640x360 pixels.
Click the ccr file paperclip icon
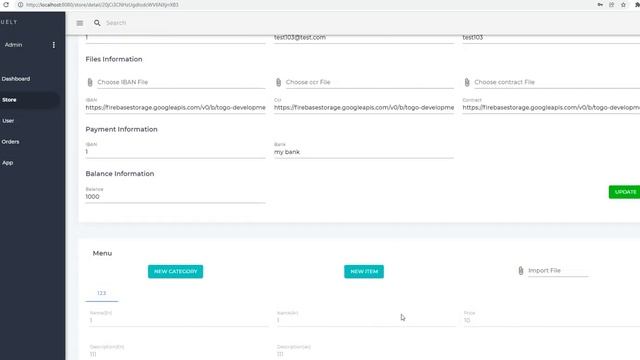278,82
